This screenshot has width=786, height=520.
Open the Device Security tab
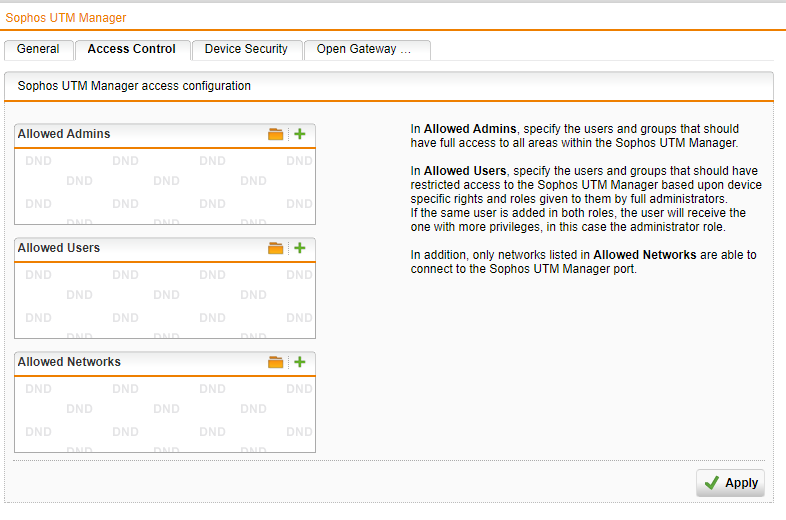coord(246,49)
